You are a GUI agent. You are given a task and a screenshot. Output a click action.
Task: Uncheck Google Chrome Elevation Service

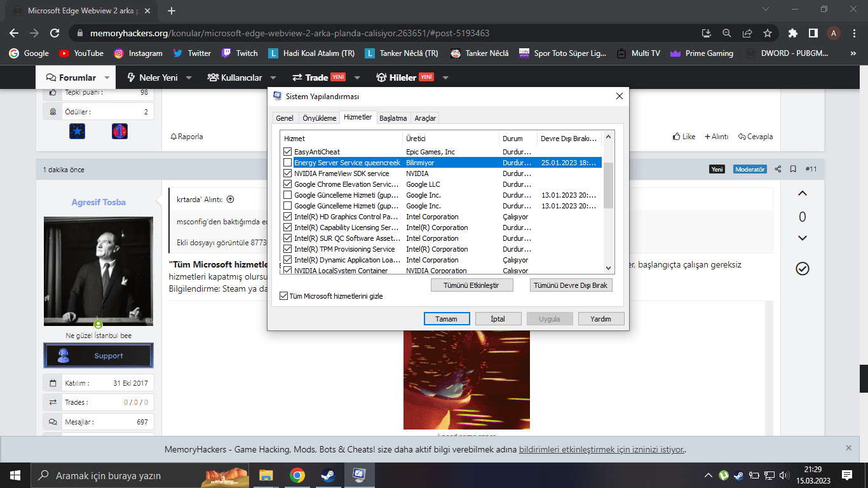pyautogui.click(x=288, y=184)
